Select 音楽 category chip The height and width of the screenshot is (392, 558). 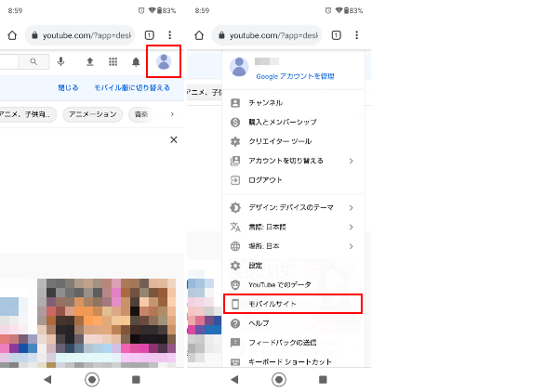[x=141, y=114]
